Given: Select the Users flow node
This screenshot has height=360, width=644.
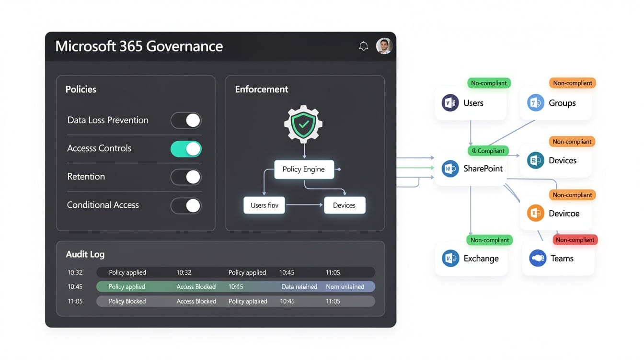Looking at the screenshot, I should [x=264, y=205].
